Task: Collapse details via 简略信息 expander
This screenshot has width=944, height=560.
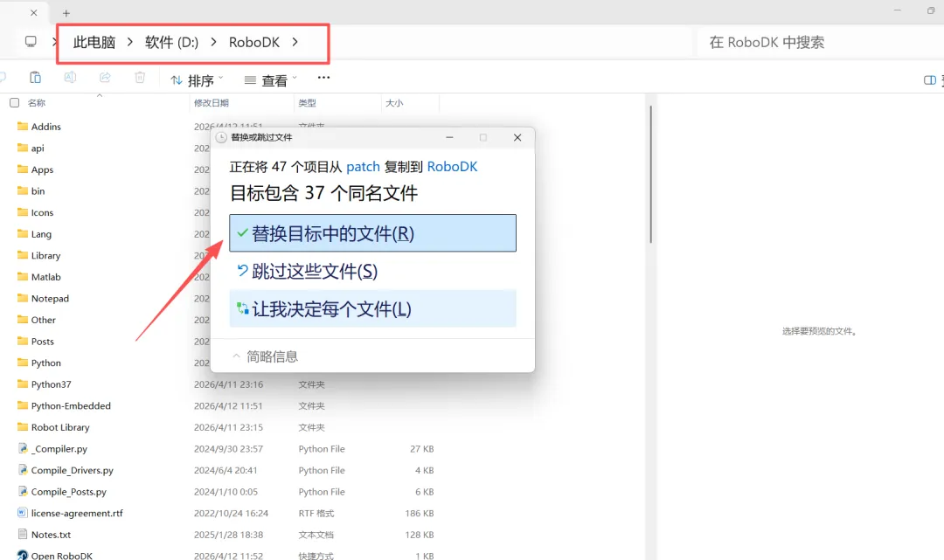Action: (x=266, y=356)
